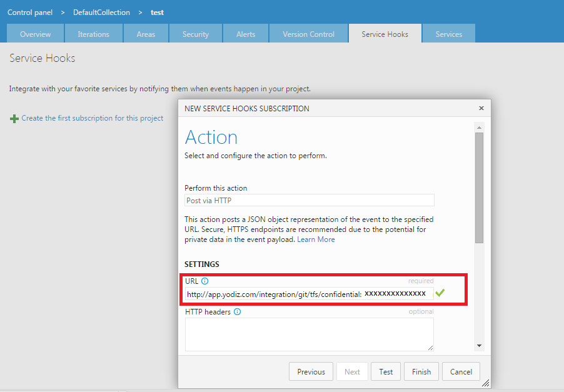Navigate to DefaultCollection breadcrumb
The image size is (564, 392).
click(x=101, y=13)
